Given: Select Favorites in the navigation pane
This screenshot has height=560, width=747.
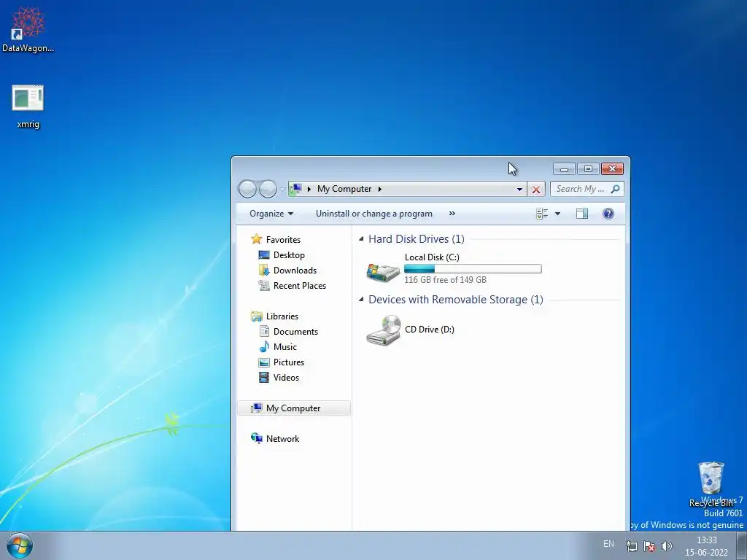Looking at the screenshot, I should 283,239.
